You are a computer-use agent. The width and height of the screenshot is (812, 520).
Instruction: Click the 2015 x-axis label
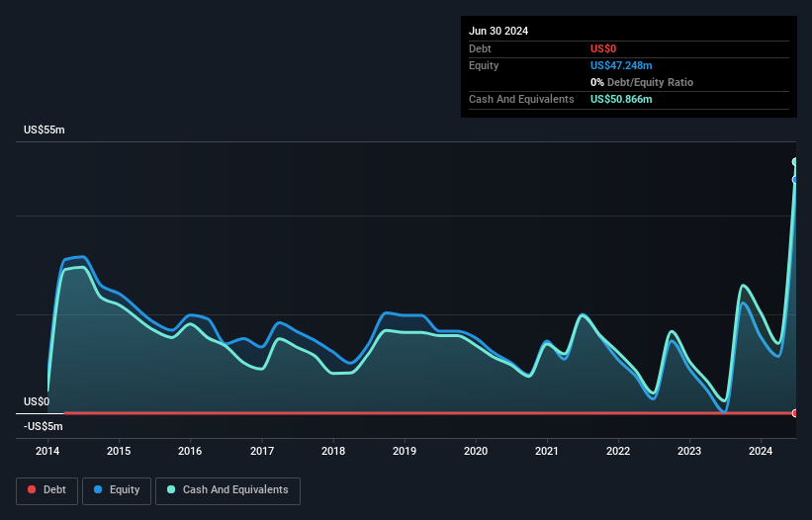[119, 451]
